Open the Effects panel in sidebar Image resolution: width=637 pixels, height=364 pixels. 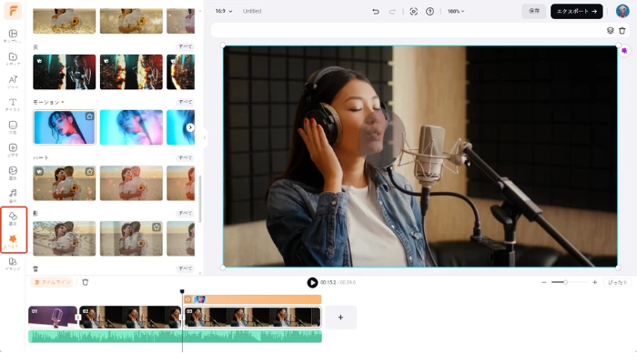click(x=13, y=241)
